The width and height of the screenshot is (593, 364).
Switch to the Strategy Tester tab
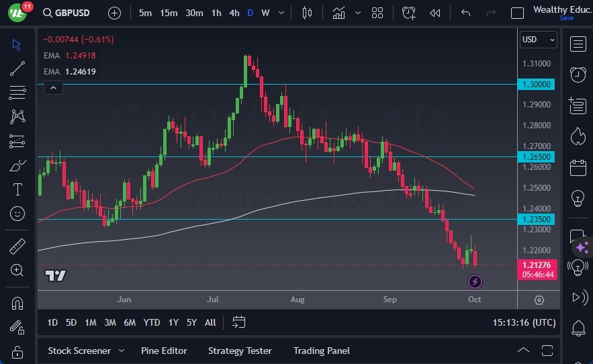pyautogui.click(x=240, y=351)
